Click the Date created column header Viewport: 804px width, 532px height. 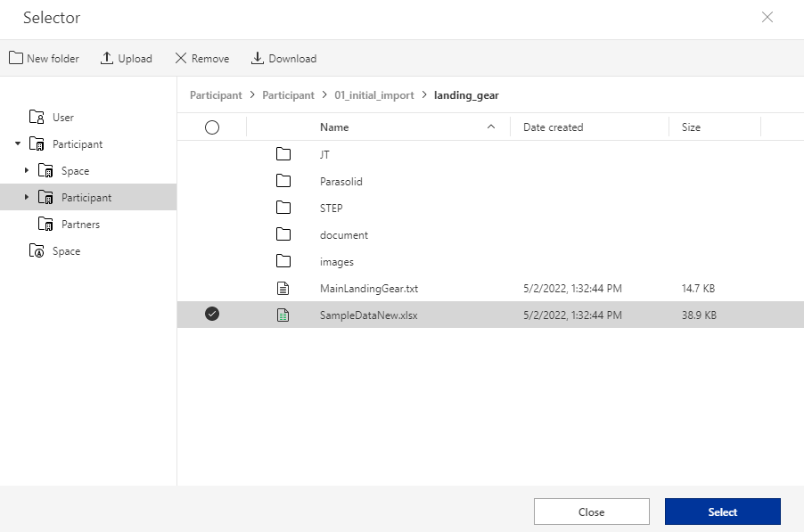tap(553, 127)
